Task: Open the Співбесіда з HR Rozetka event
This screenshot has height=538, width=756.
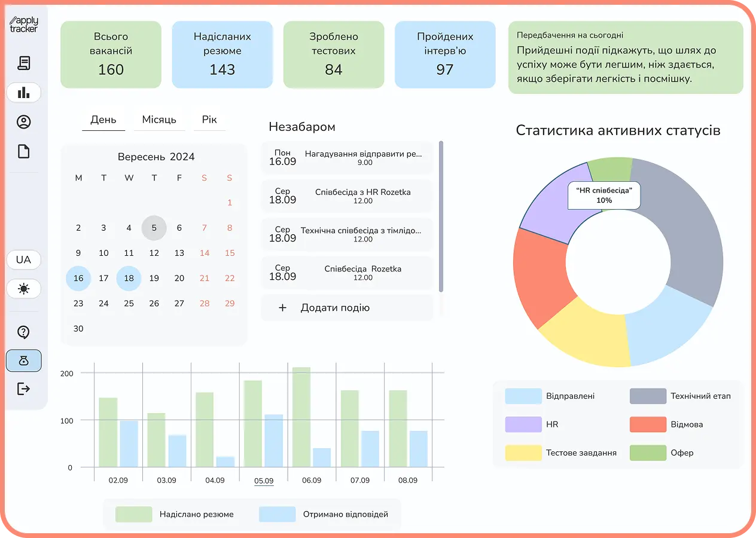Action: [347, 196]
